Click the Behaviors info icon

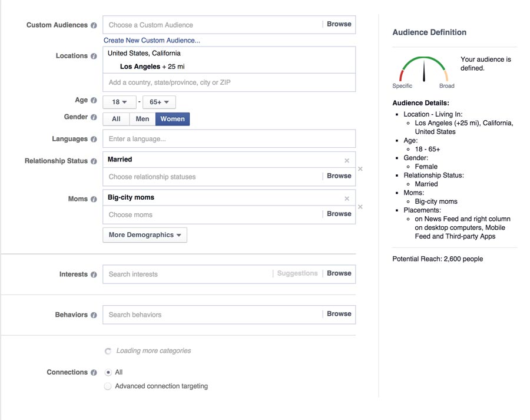(x=94, y=315)
